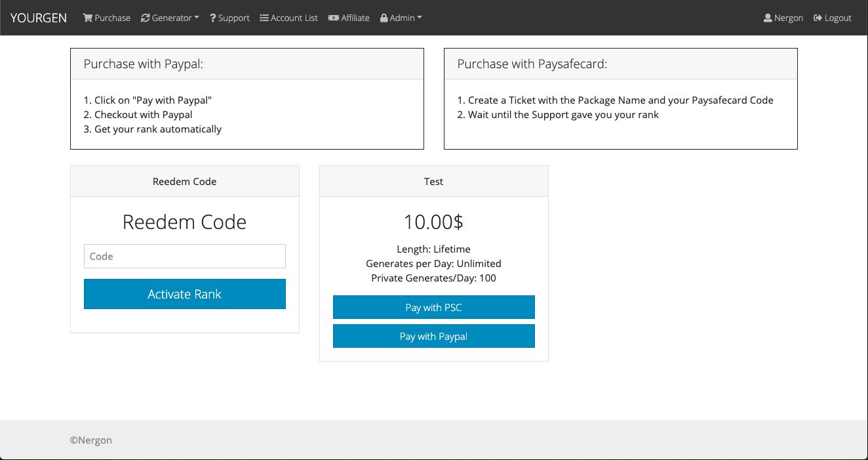Click the shopping cart icon beside Purchase
This screenshot has width=868, height=460.
(87, 18)
